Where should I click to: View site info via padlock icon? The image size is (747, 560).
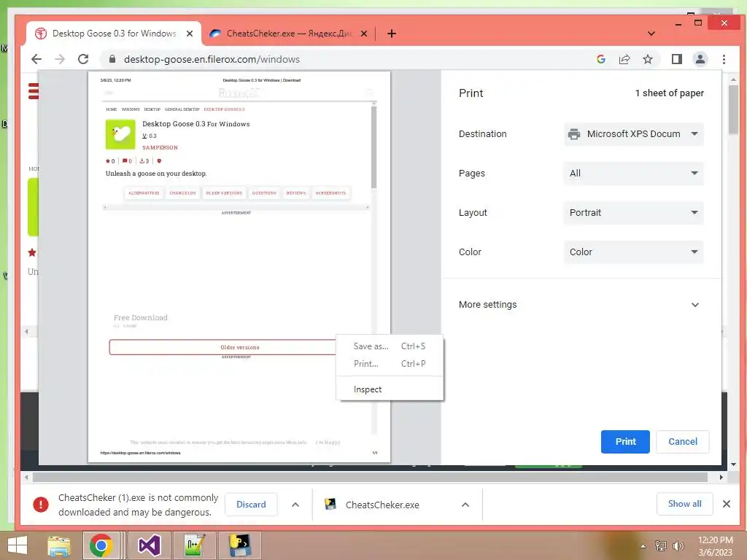coord(112,59)
